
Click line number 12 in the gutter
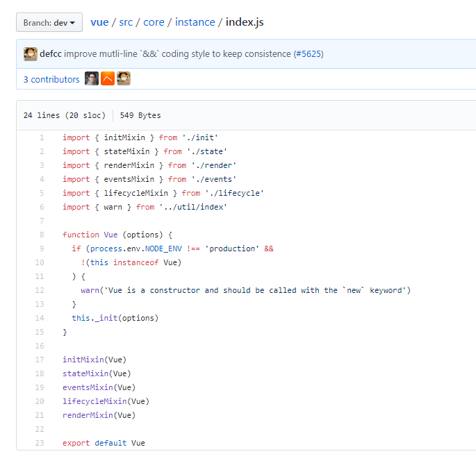point(40,290)
